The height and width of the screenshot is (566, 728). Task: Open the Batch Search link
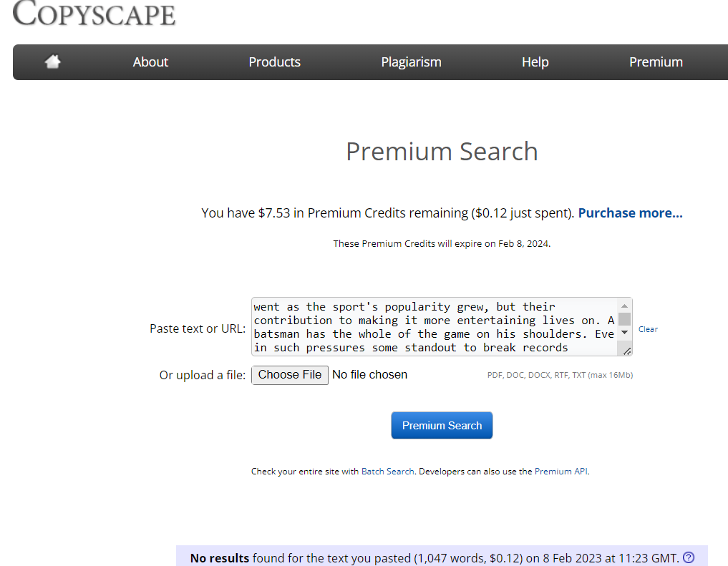[x=388, y=472]
